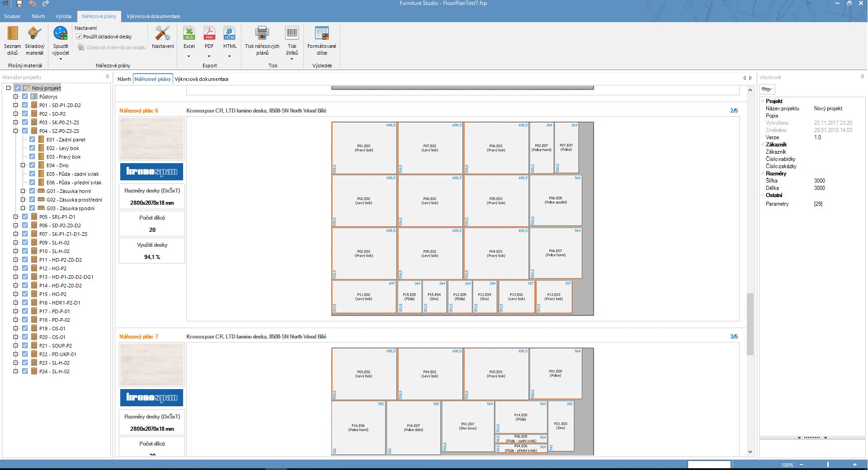Open Výkresová dokumentace document tab
This screenshot has width=868, height=470.
202,79
